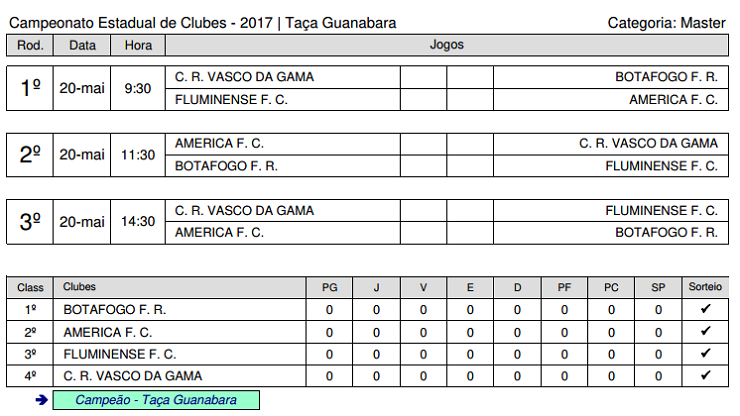Screen dimensions: 740x416
Task: Click the Sorteio column header
Action: pos(705,287)
